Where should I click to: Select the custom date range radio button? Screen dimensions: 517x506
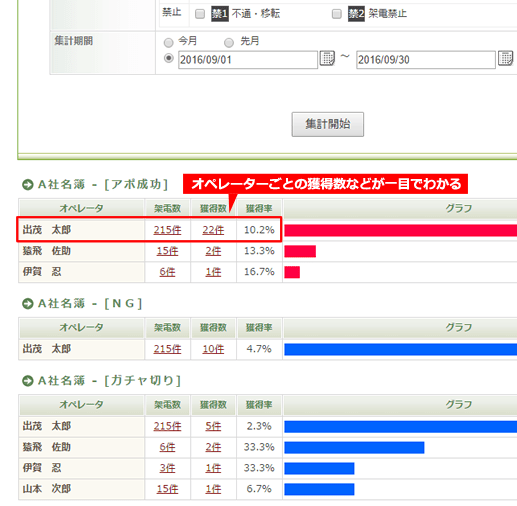169,58
